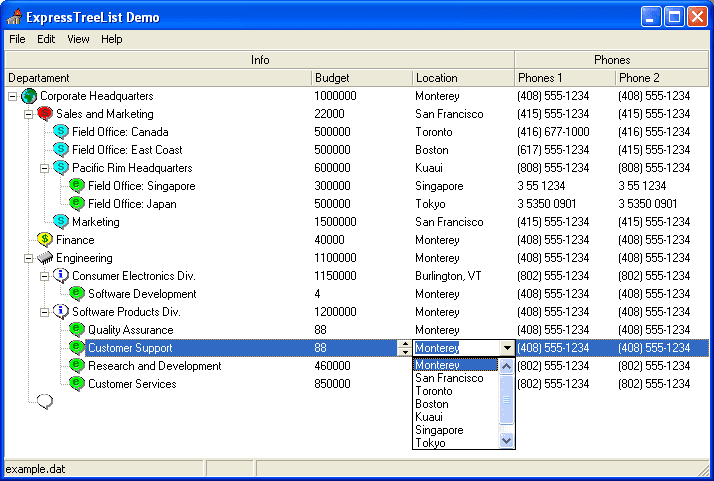714x481 pixels.
Task: Select the cyan icon of Field Office: Canada
Action: [x=61, y=132]
